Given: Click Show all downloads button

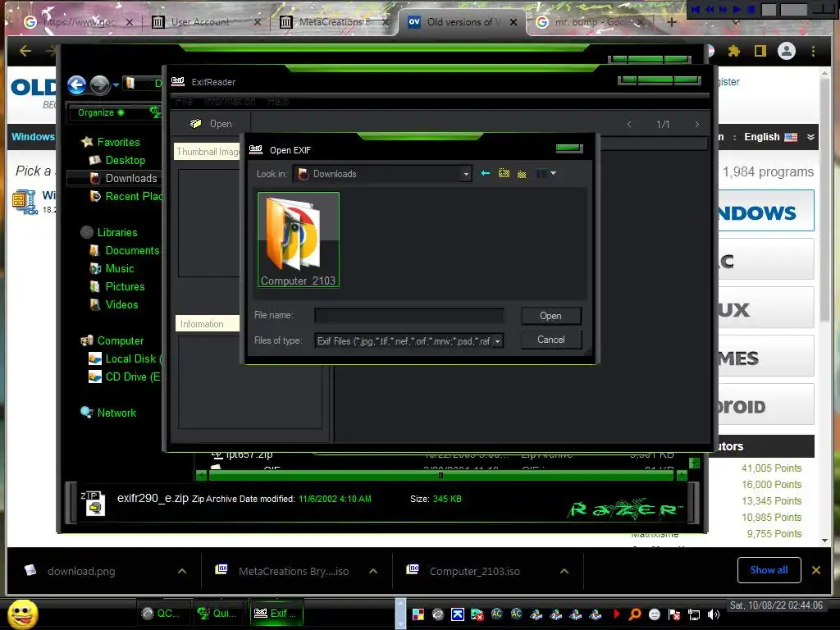Looking at the screenshot, I should click(769, 570).
